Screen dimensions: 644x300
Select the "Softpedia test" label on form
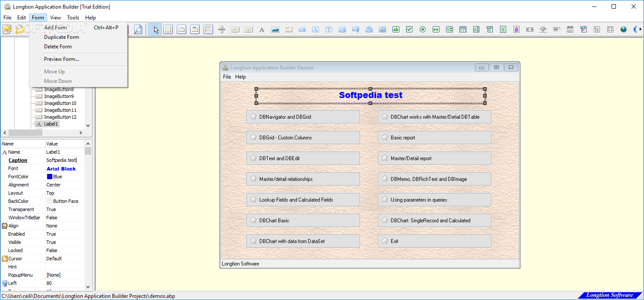coord(370,95)
